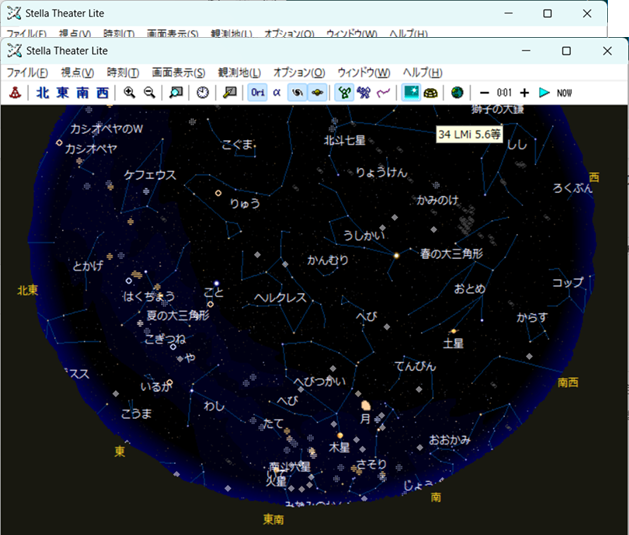Click the bright star Arcturus in うしかい

pos(396,255)
